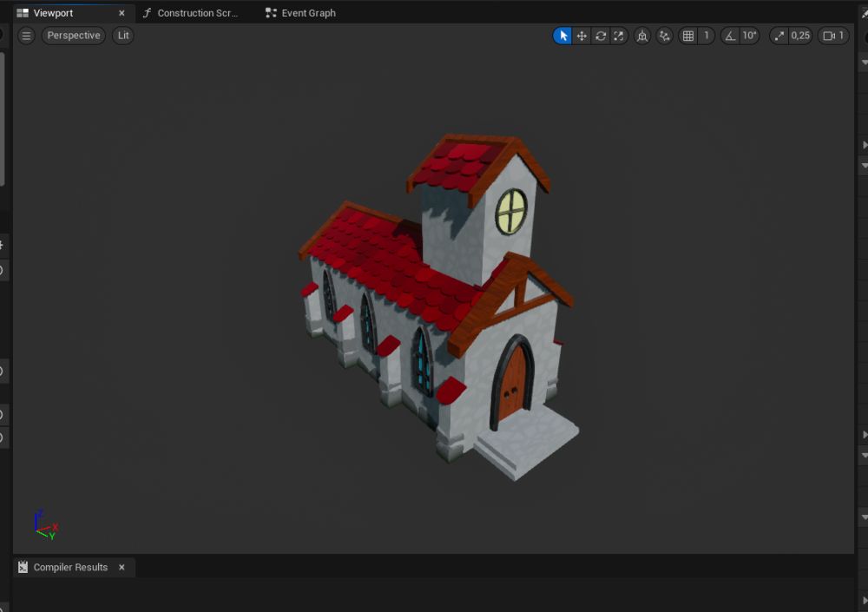Viewport: 868px width, 612px height.
Task: Open the surface snapping options
Action: (x=665, y=36)
